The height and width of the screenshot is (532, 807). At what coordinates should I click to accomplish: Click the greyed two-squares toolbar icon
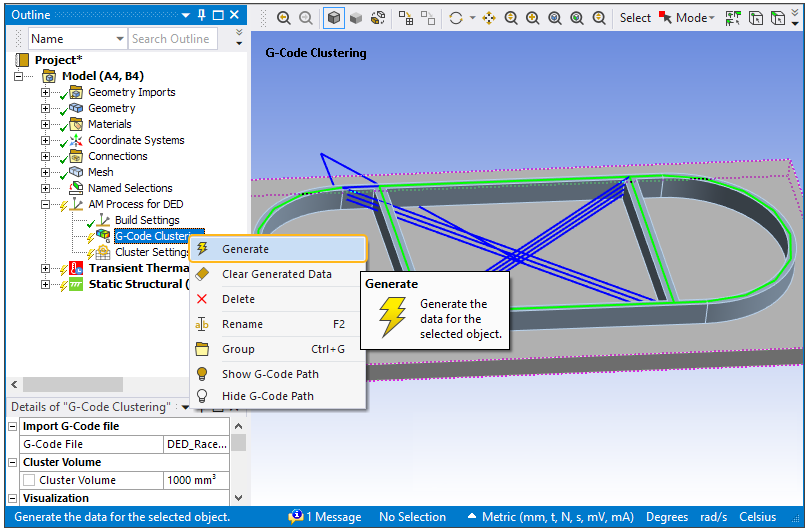(428, 18)
